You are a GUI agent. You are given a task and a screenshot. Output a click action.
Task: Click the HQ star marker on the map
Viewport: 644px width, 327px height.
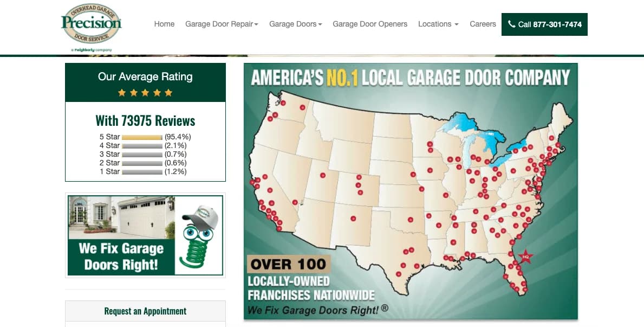click(x=526, y=257)
